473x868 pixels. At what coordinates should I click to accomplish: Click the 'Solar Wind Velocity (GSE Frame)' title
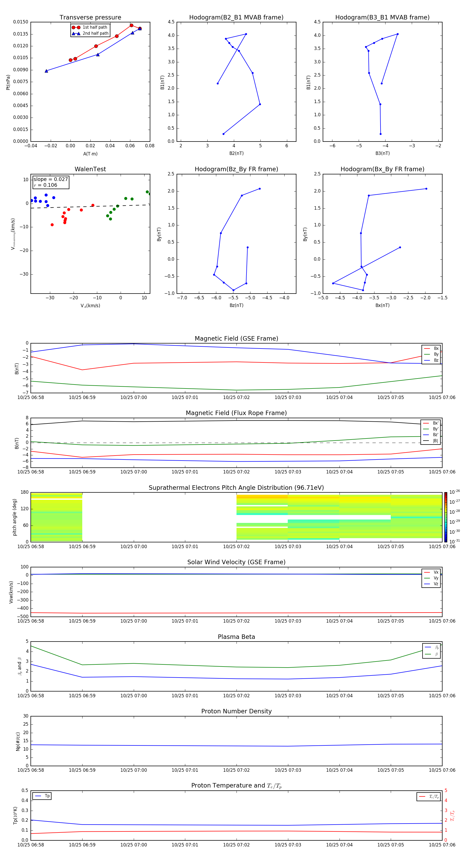click(x=236, y=562)
